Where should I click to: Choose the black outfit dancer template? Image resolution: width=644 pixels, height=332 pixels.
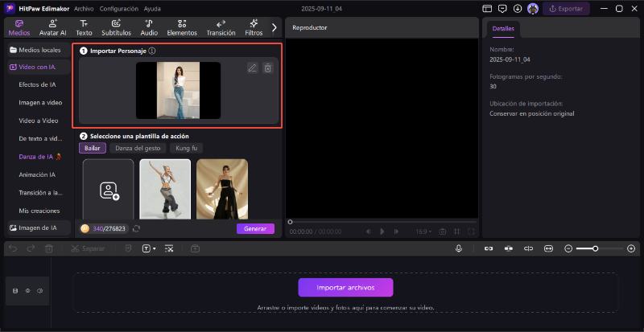click(x=222, y=189)
